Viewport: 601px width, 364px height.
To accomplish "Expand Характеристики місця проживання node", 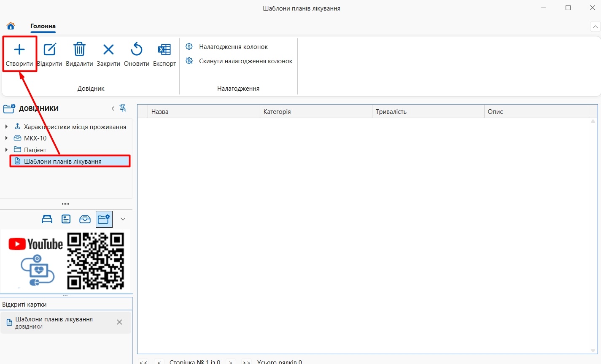I will 6,127.
